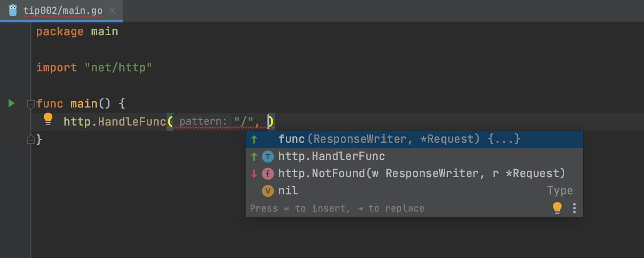The width and height of the screenshot is (644, 258).
Task: Click the teal type icon beside http.HandlerFunc
Action: [268, 157]
